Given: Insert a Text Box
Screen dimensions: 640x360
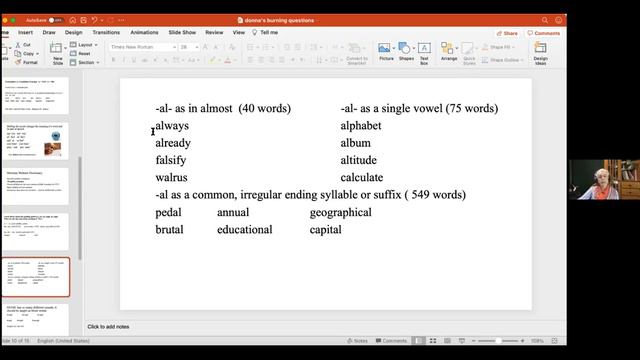Looking at the screenshot, I should click(x=424, y=53).
